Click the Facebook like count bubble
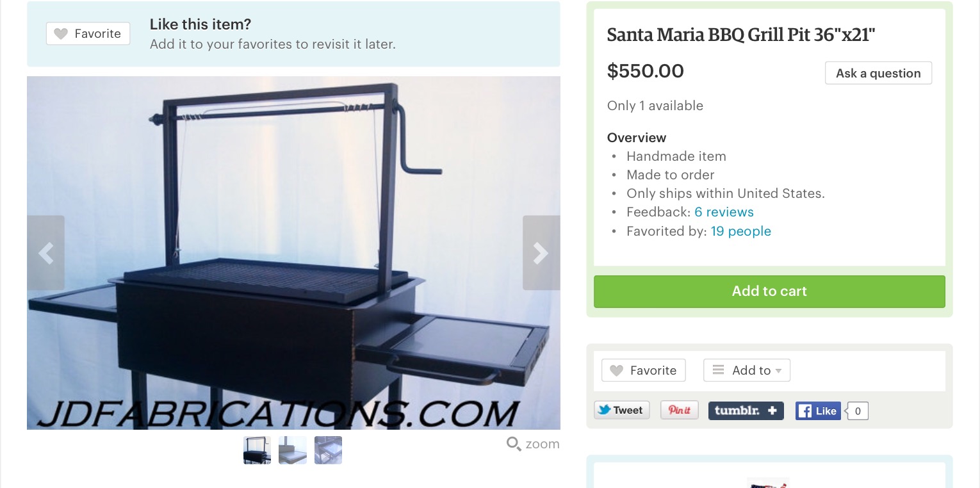This screenshot has height=488, width=980. tap(858, 411)
